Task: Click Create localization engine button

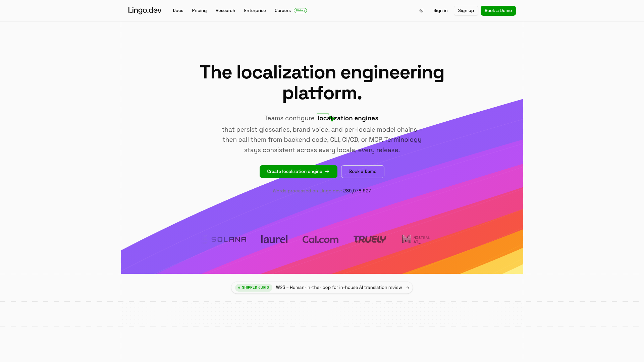Action: pos(299,172)
